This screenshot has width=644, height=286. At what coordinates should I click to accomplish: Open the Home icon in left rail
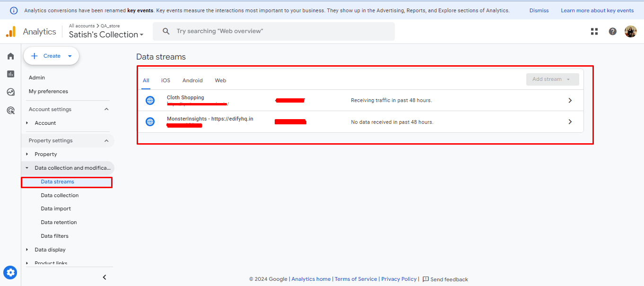tap(10, 56)
